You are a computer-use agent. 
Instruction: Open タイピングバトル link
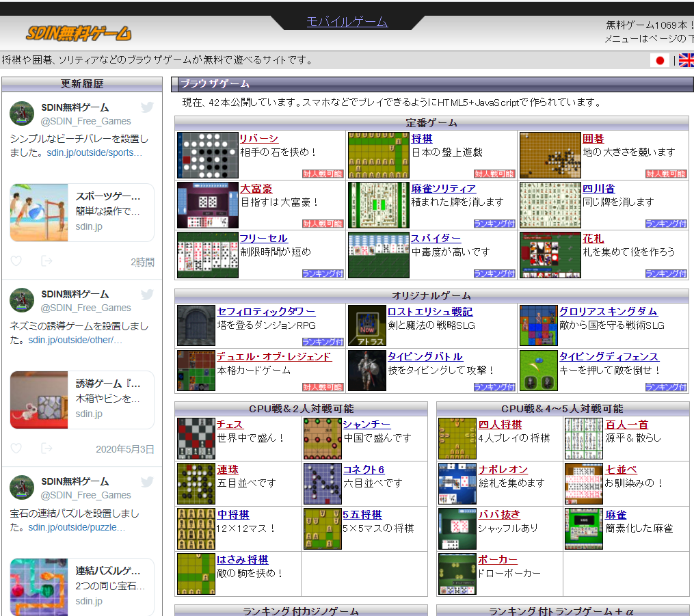(425, 357)
